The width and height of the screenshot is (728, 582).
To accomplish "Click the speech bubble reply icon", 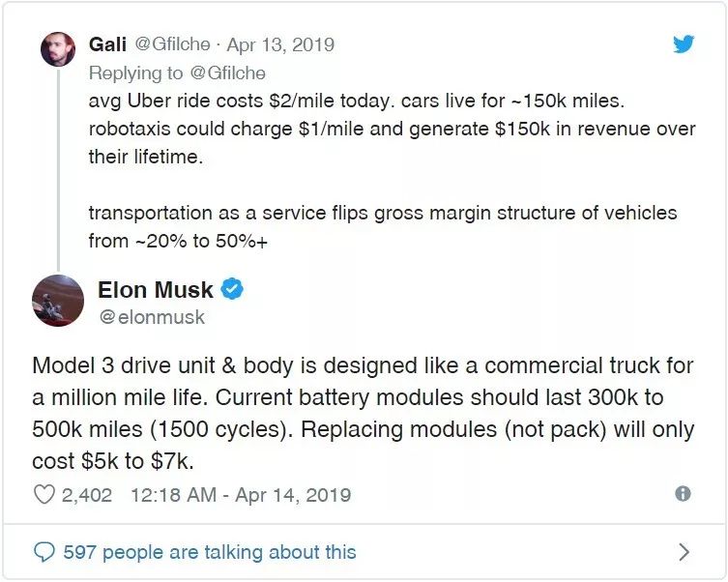I will click(x=44, y=552).
